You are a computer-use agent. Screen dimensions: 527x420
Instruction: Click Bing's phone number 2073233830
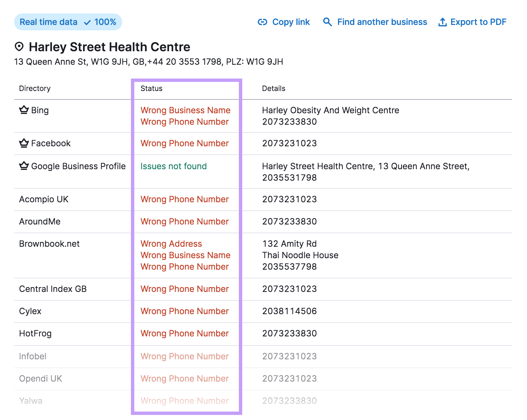289,122
